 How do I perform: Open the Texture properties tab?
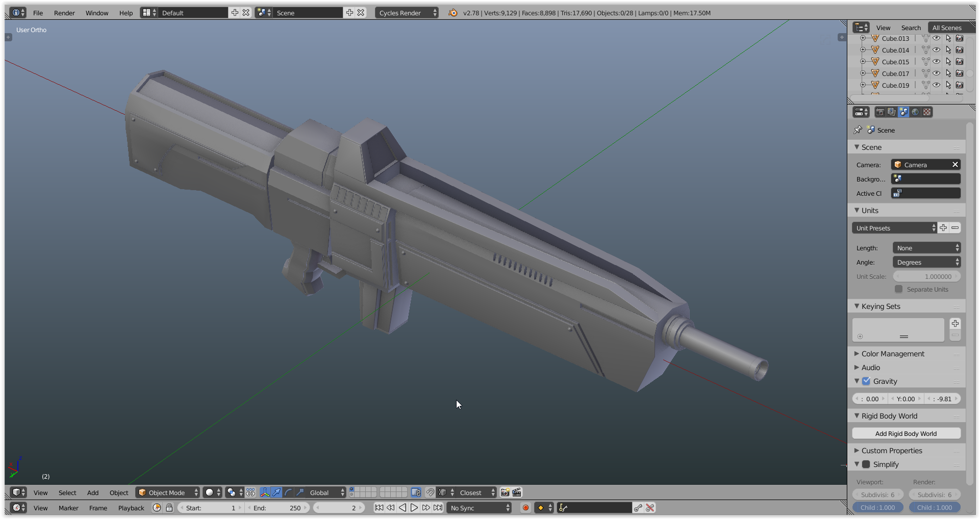pyautogui.click(x=927, y=112)
